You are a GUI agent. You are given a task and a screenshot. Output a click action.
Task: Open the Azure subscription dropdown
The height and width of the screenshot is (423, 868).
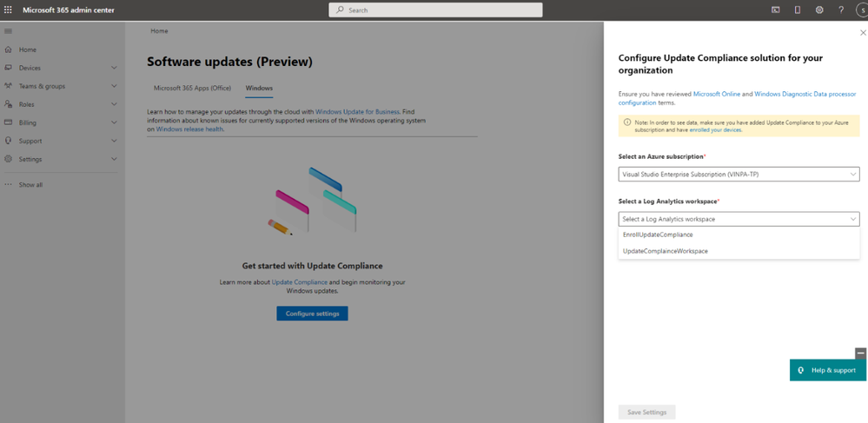[x=739, y=174]
